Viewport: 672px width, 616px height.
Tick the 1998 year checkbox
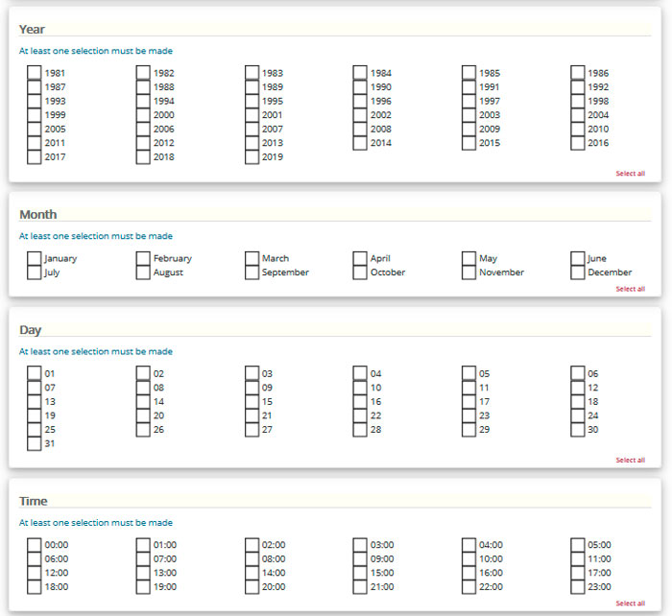(577, 101)
